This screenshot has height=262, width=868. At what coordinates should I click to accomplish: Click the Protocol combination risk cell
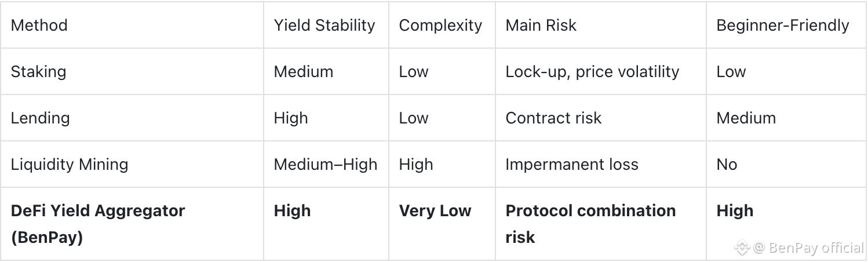point(590,224)
